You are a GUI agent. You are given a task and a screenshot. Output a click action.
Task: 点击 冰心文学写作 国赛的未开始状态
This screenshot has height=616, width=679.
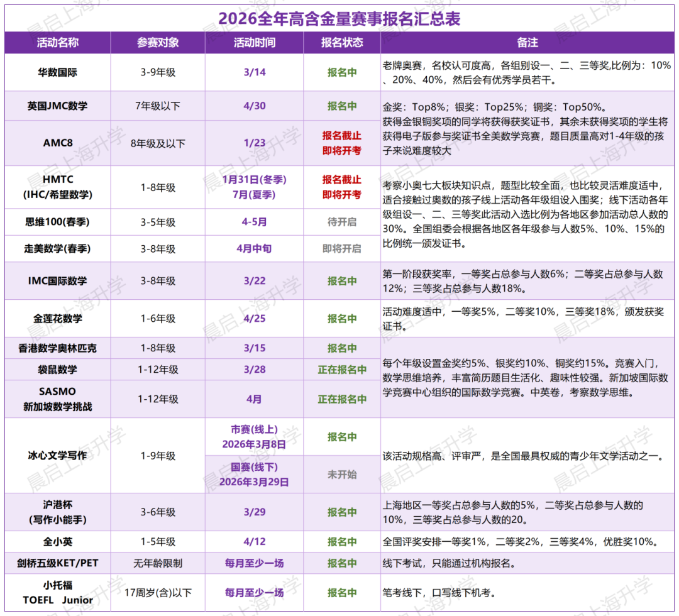(x=341, y=476)
